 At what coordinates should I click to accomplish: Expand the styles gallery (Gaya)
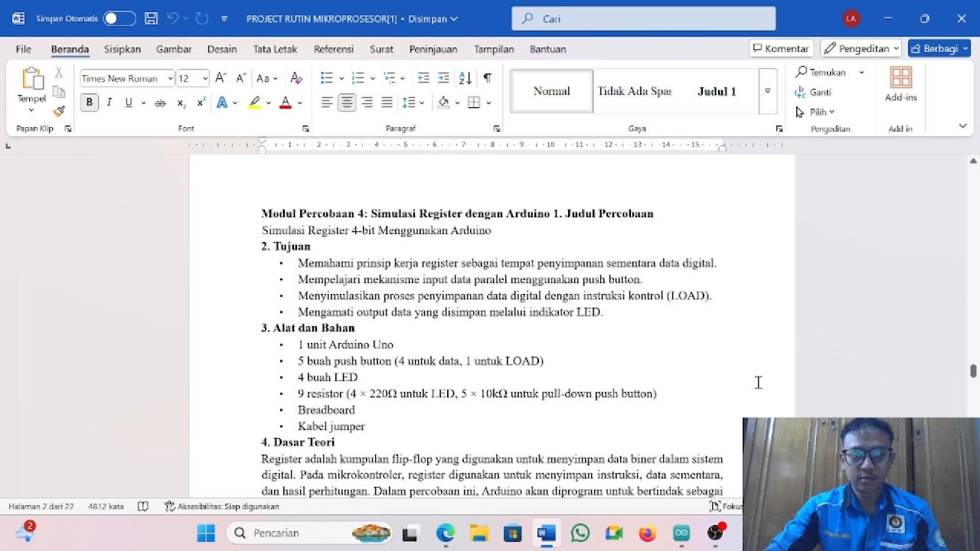click(768, 91)
